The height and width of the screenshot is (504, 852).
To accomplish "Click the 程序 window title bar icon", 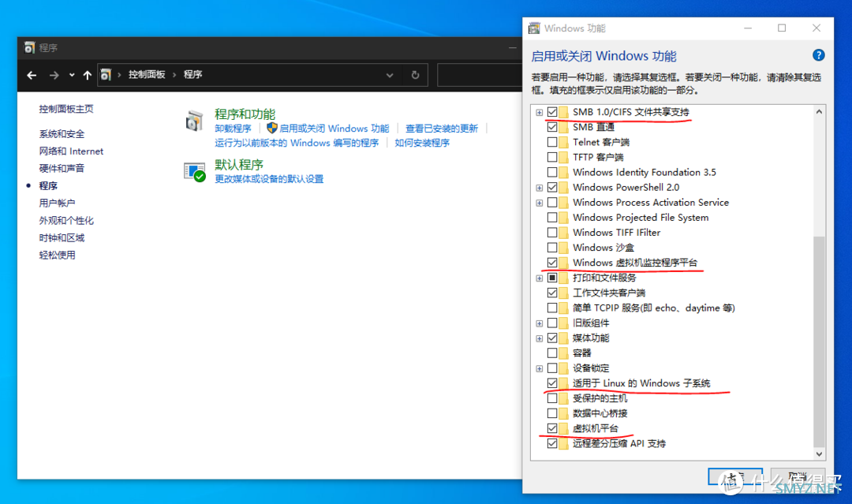I will point(29,48).
